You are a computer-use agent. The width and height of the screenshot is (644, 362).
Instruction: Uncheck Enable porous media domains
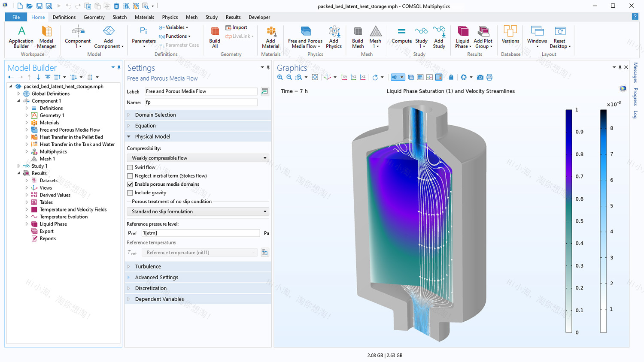pos(130,184)
